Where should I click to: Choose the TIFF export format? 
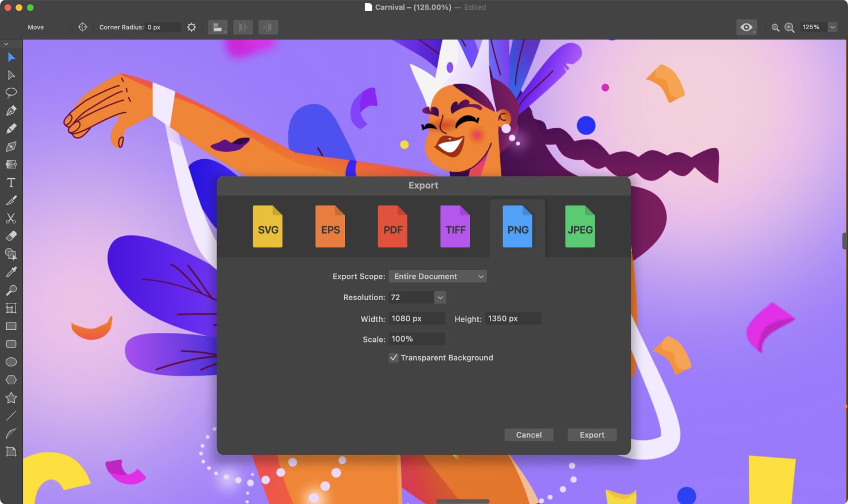click(x=455, y=227)
